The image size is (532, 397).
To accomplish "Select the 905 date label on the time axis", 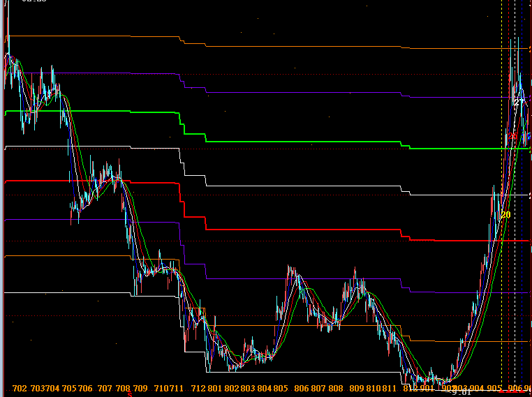I will coord(494,388).
